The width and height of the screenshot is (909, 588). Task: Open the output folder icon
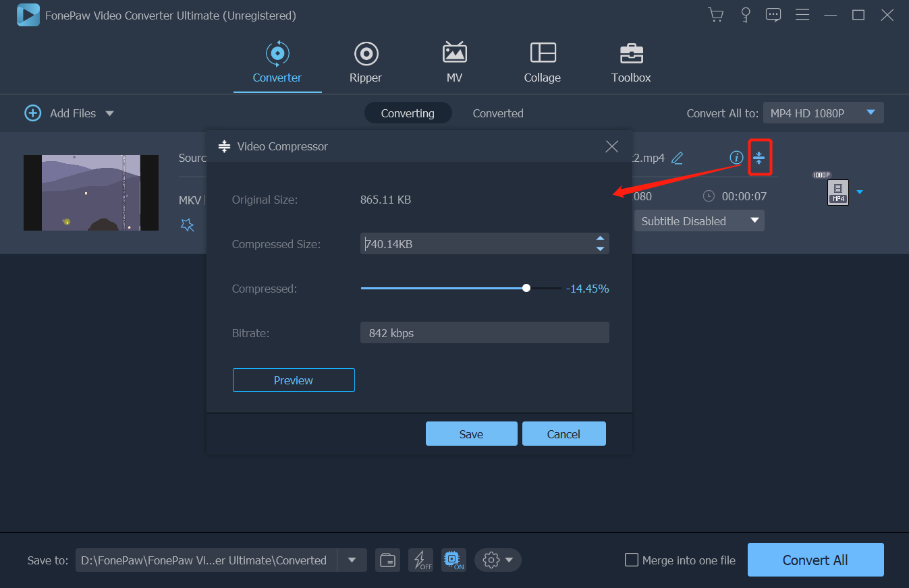pos(387,560)
